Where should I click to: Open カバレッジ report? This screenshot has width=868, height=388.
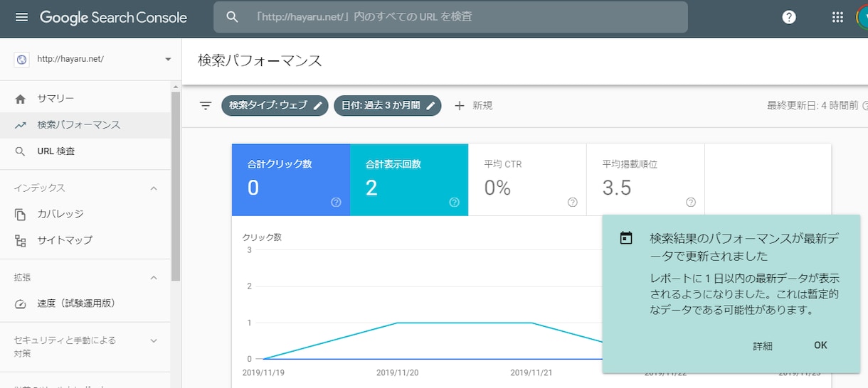coord(85,214)
